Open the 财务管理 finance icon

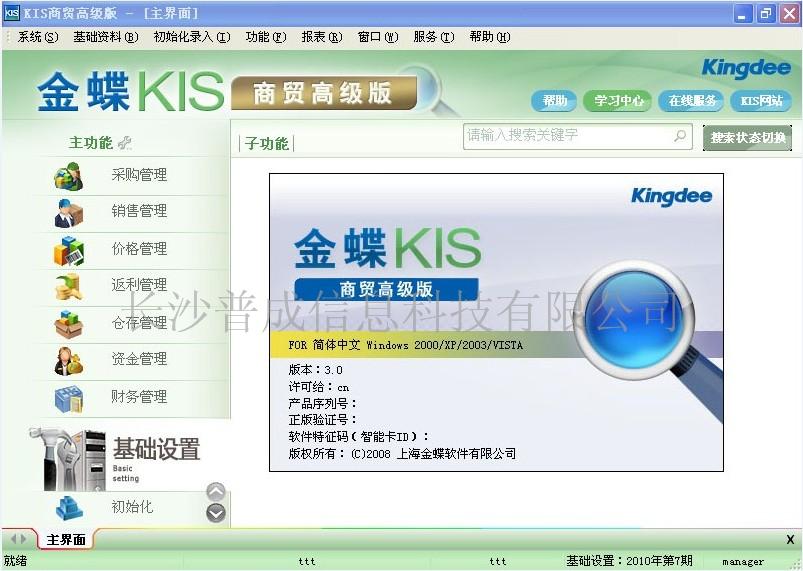point(69,399)
